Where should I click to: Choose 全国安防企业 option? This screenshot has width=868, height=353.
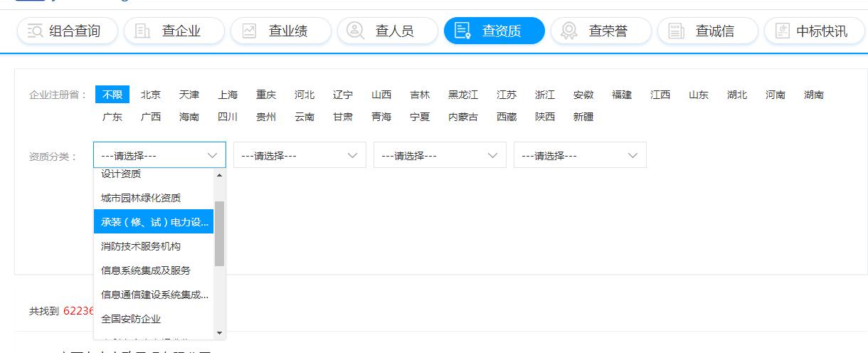point(154,319)
